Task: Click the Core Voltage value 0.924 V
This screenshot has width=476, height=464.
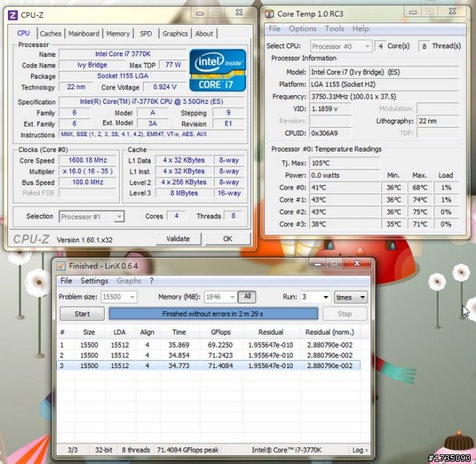Action: click(164, 87)
